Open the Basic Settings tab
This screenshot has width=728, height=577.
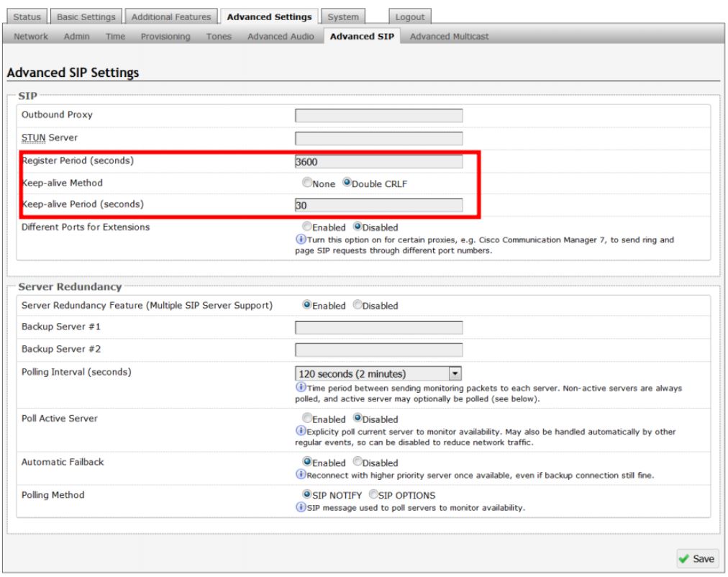coord(88,17)
